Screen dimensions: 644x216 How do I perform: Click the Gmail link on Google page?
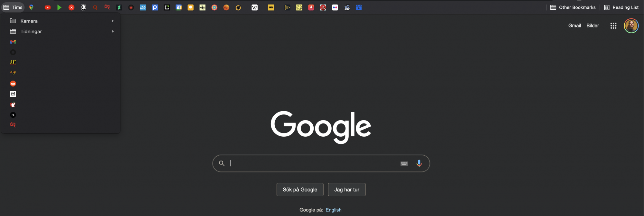point(574,25)
